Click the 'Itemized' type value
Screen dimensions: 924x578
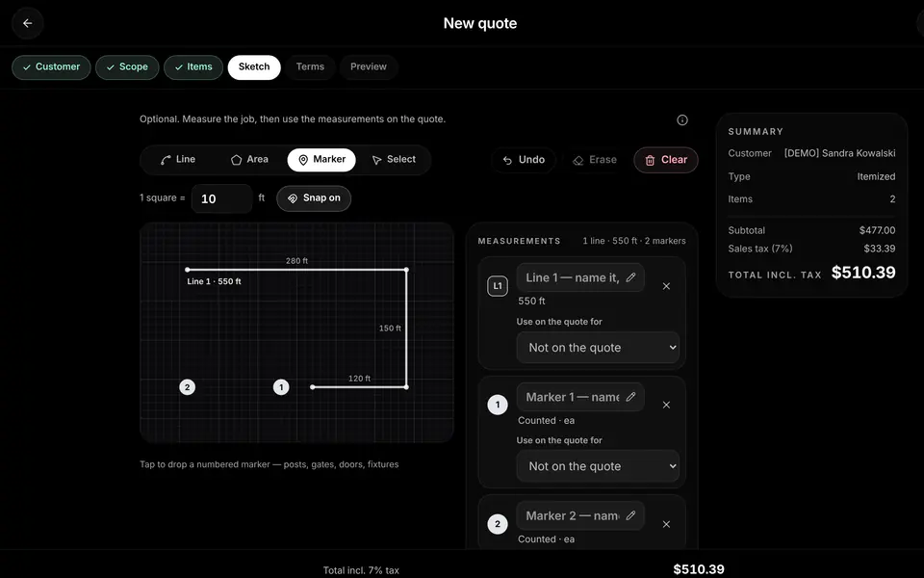pos(876,176)
